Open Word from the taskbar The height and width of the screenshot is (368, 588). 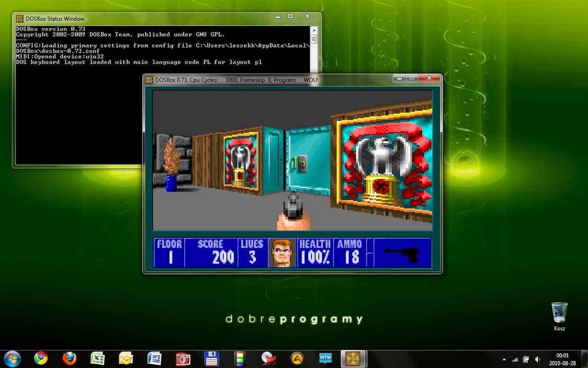154,358
